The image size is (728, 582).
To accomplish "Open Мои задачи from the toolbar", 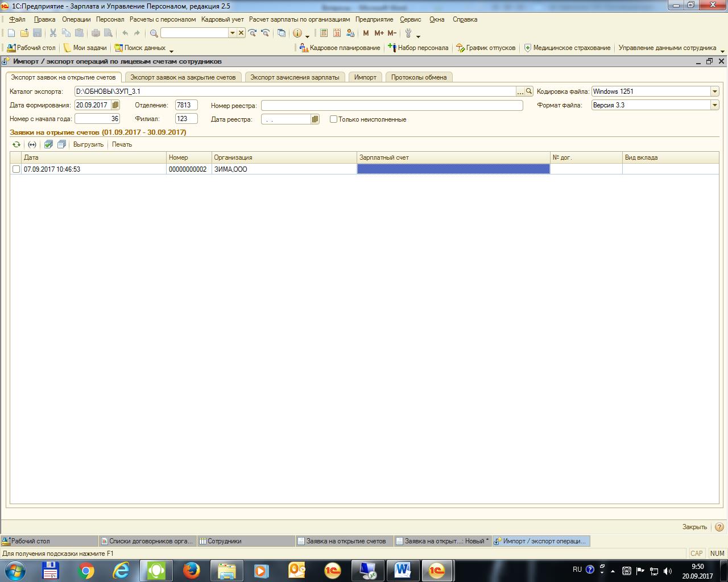I will coord(85,48).
